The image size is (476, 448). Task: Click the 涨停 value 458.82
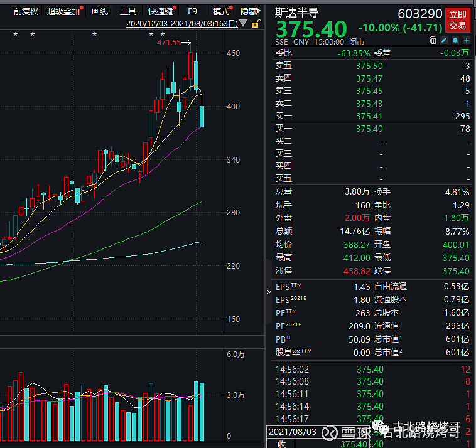pyautogui.click(x=357, y=271)
